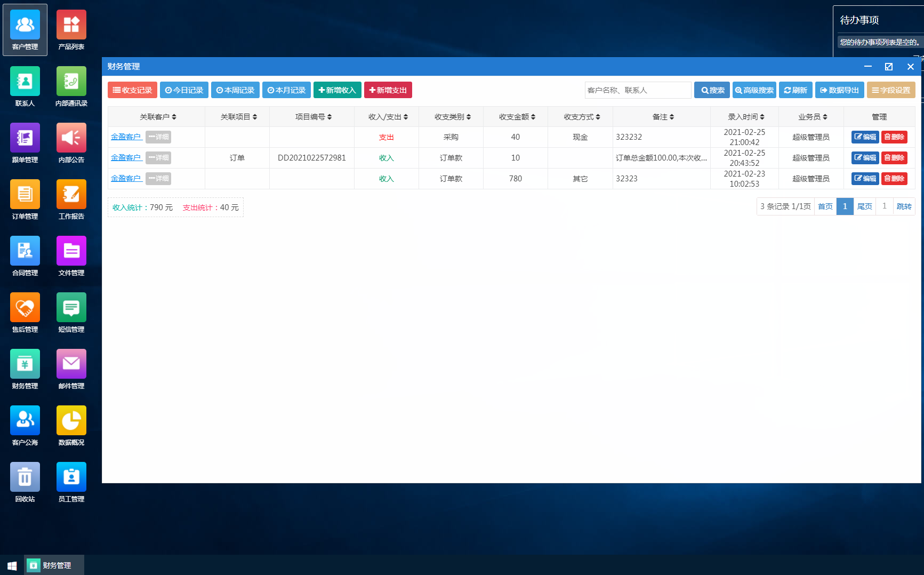Click the 搜索 button
This screenshot has height=575, width=924.
[x=712, y=90]
